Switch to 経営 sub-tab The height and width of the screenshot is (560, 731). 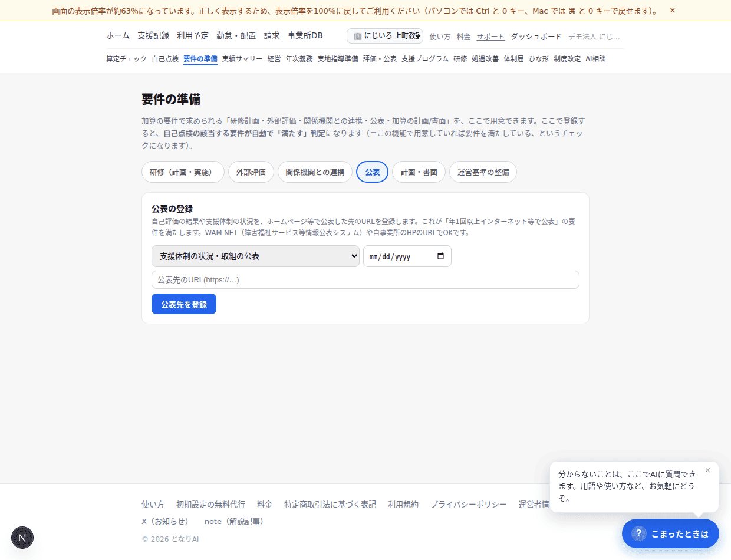(274, 59)
